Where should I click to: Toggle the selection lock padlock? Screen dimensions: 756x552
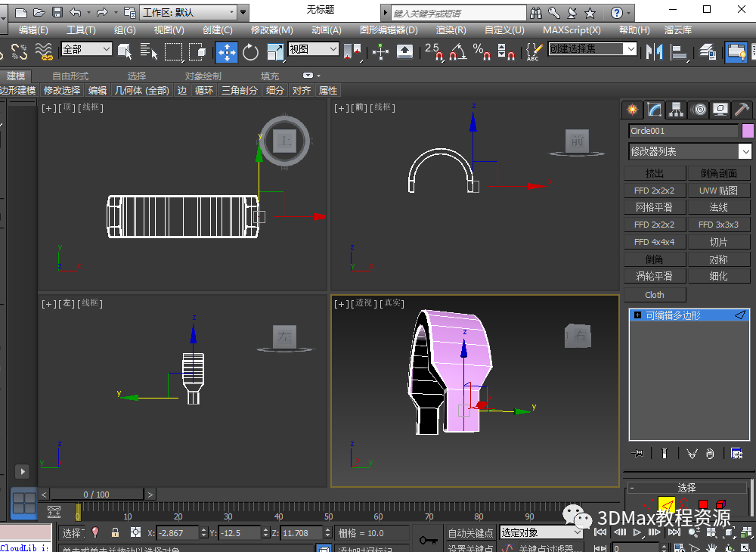(x=115, y=532)
